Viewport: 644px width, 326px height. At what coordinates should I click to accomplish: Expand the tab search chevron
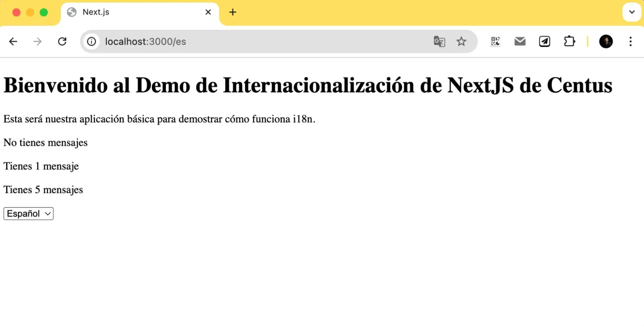[x=632, y=12]
